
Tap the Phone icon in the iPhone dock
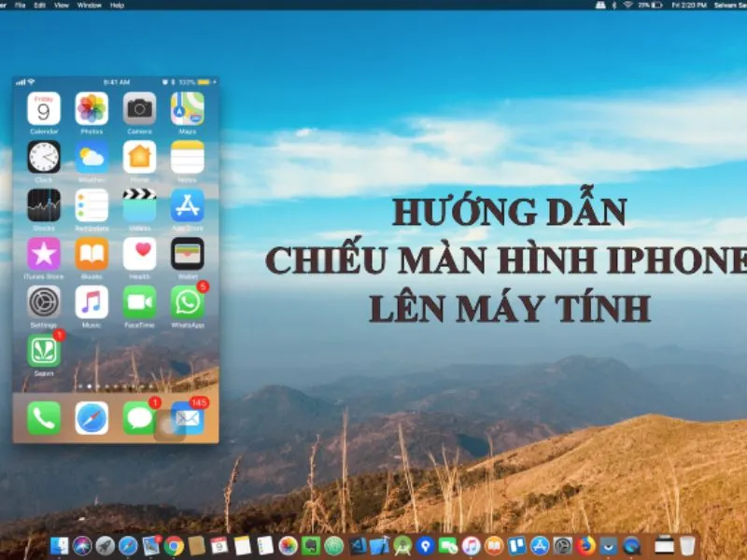pos(44,418)
